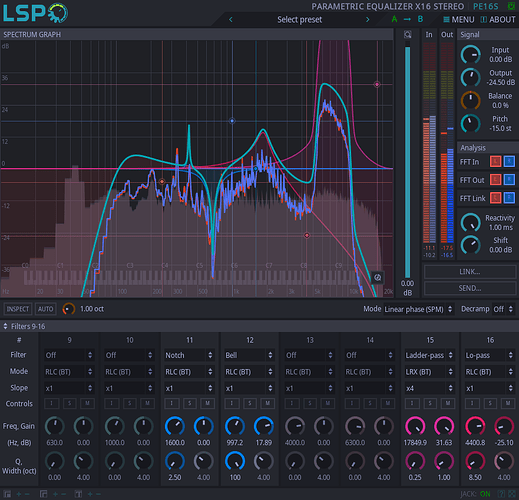Click the orange inspect range knob
Viewport: 519px width, 500px height.
pyautogui.click(x=69, y=309)
